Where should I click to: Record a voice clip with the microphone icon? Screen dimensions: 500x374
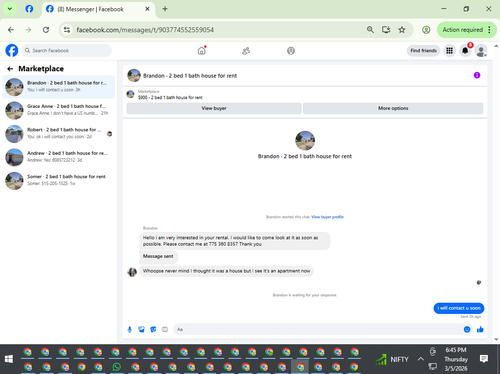point(130,330)
